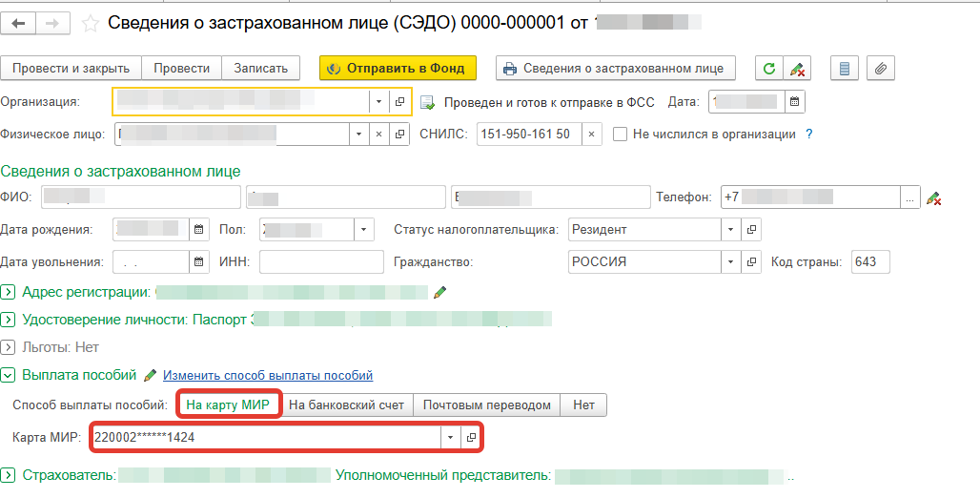Open Организация record via open icon
This screenshot has width=980, height=498.
click(399, 101)
